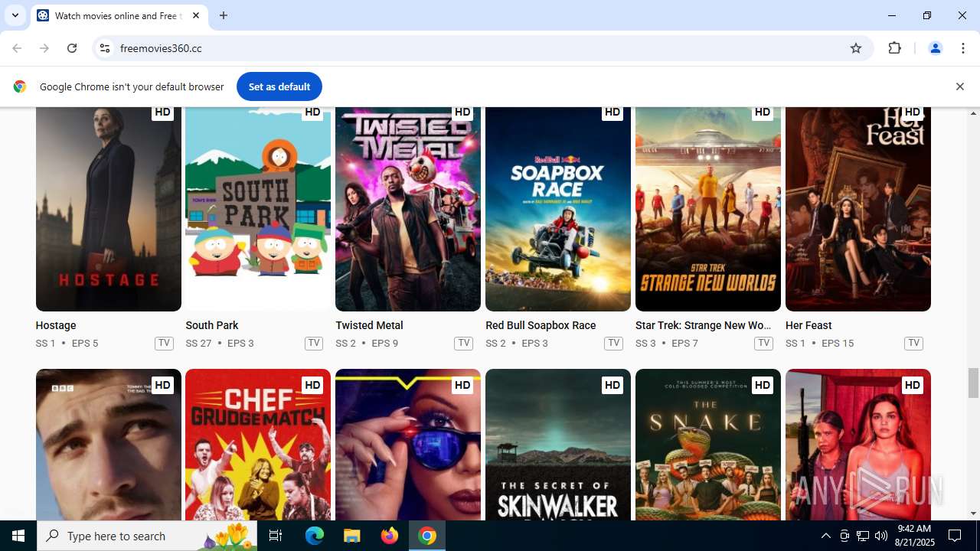Screen dimensions: 980x551
Task: Set Chrome as default browser
Action: click(279, 86)
